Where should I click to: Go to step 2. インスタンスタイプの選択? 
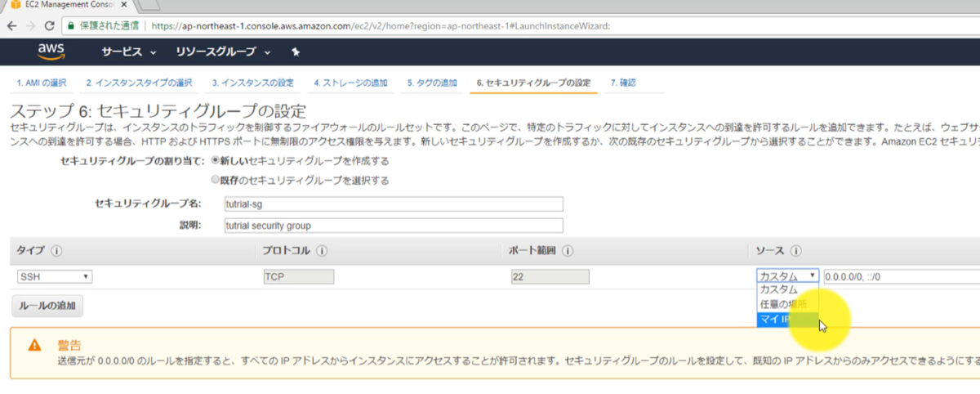pyautogui.click(x=139, y=83)
